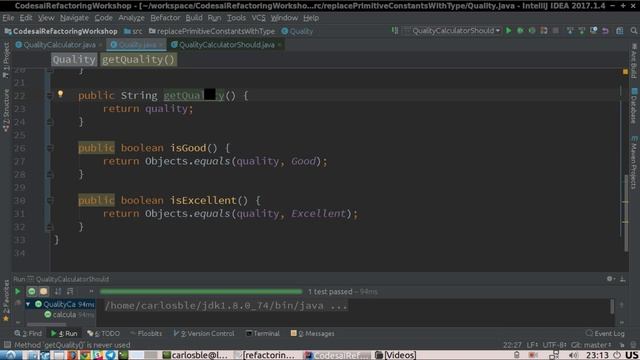Click the Make Project build icon
The height and width of the screenshot is (360, 640).
point(395,31)
